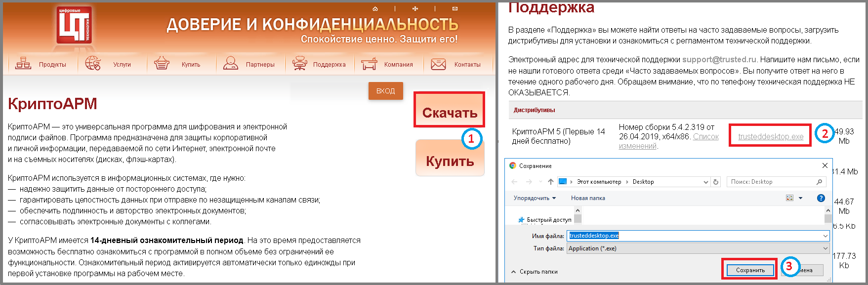This screenshot has height=285, width=868.
Task: Collapse folders via Скрыть папки
Action: pyautogui.click(x=535, y=272)
